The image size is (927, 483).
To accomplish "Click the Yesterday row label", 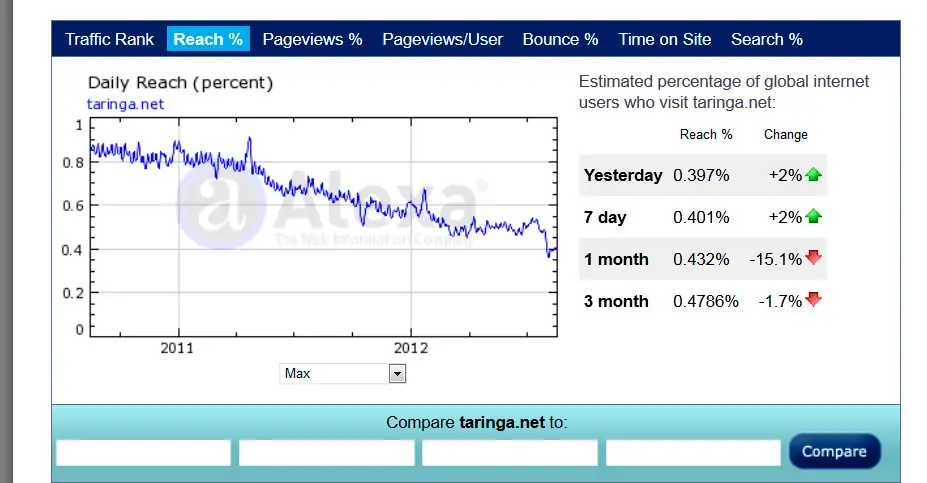I will (x=623, y=176).
